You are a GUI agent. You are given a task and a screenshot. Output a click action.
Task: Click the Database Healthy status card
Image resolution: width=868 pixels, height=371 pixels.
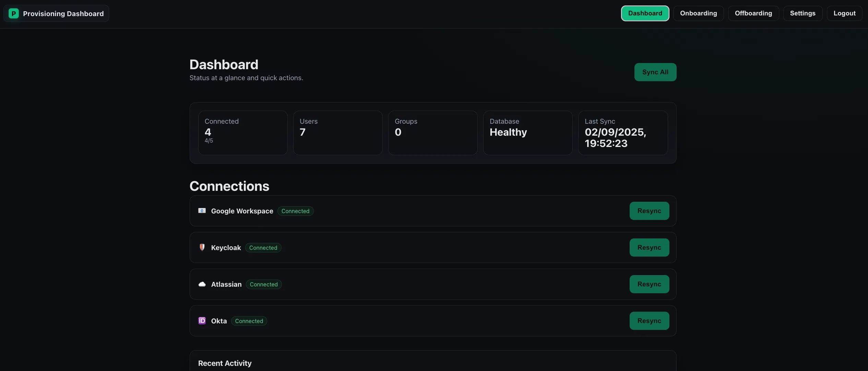[x=528, y=133]
